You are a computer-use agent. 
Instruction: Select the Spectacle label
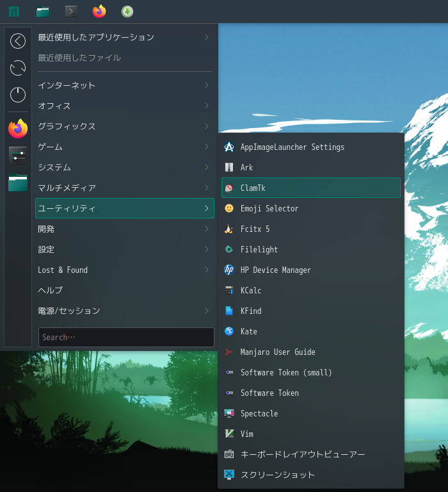pos(259,414)
